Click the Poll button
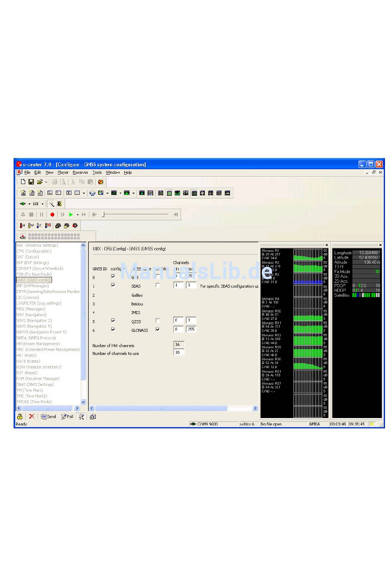This screenshot has height=586, width=392. (67, 416)
